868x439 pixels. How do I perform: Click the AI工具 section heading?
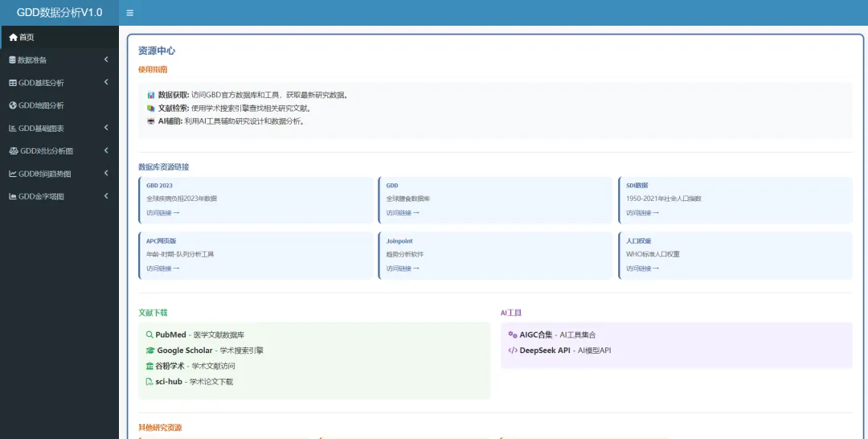tap(511, 313)
